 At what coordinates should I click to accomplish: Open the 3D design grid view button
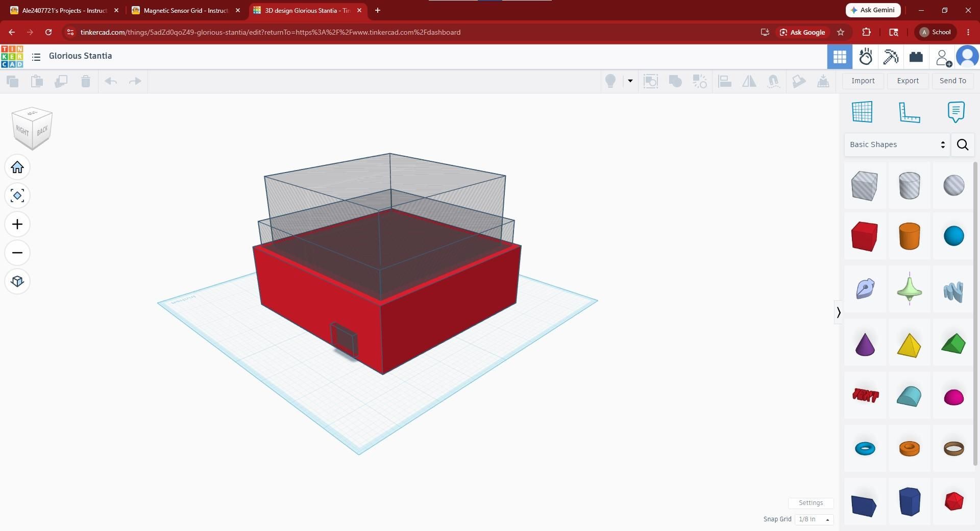pos(840,57)
